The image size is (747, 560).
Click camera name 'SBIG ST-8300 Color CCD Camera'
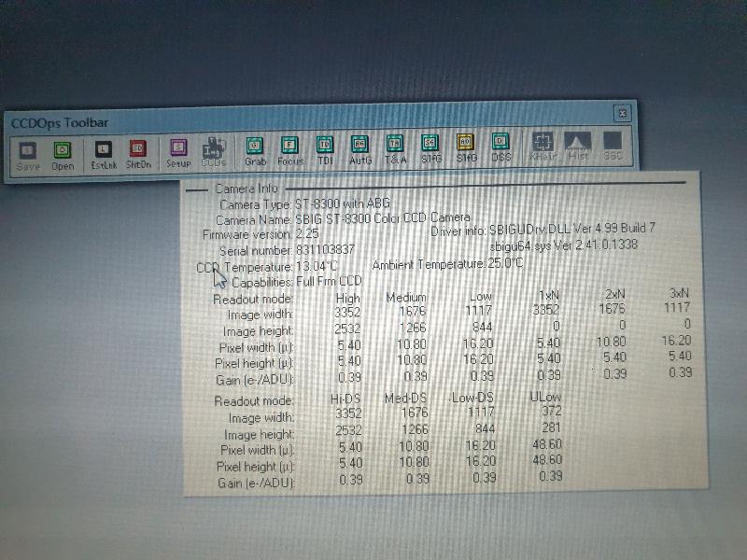click(x=383, y=218)
